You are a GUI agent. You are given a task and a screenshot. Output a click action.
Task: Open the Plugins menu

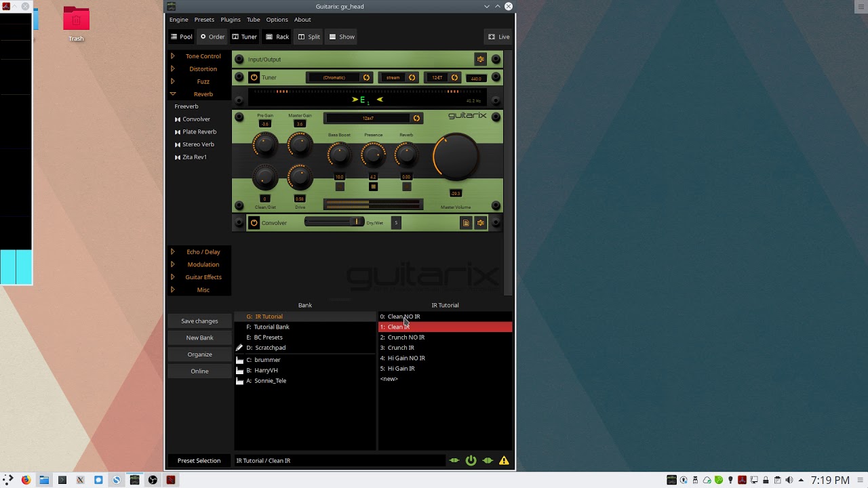click(231, 20)
